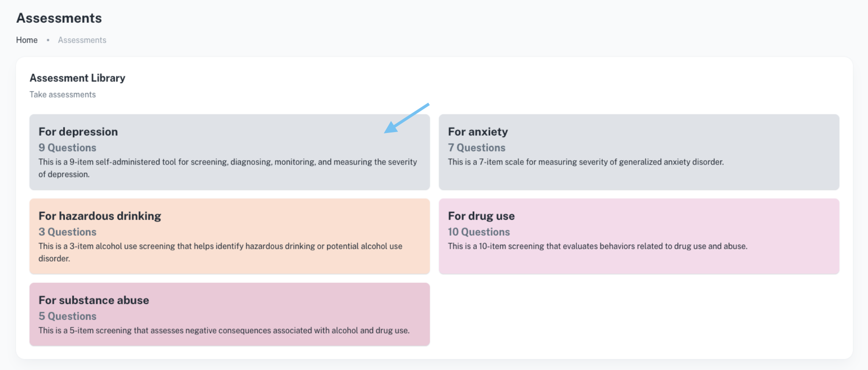Click the generalized anxiety disorder description

(585, 162)
